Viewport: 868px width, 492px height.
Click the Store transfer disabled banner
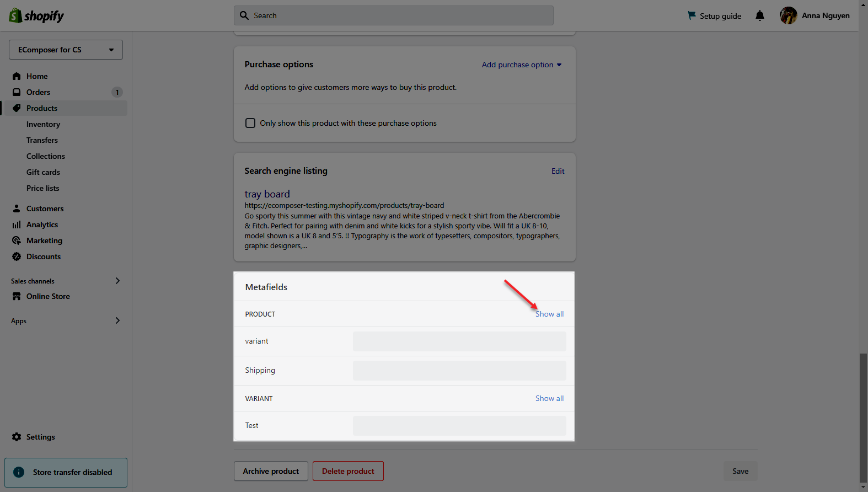coord(66,472)
